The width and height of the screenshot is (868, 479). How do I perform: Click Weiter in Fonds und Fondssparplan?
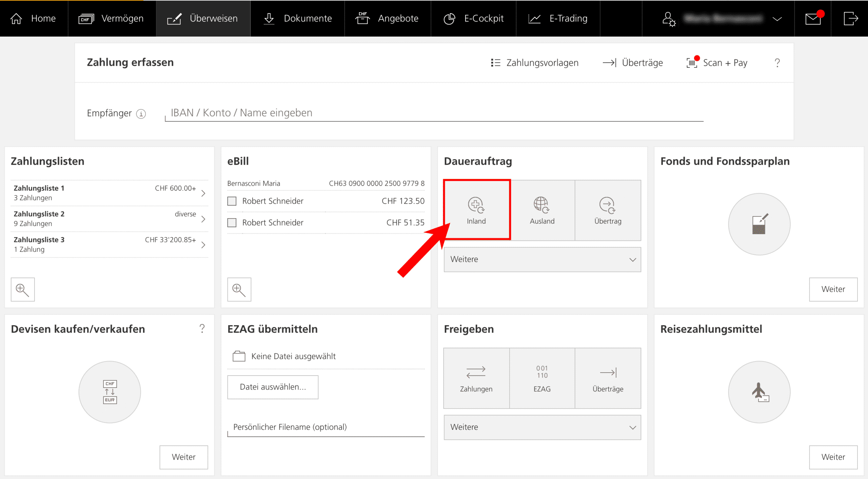(x=833, y=289)
